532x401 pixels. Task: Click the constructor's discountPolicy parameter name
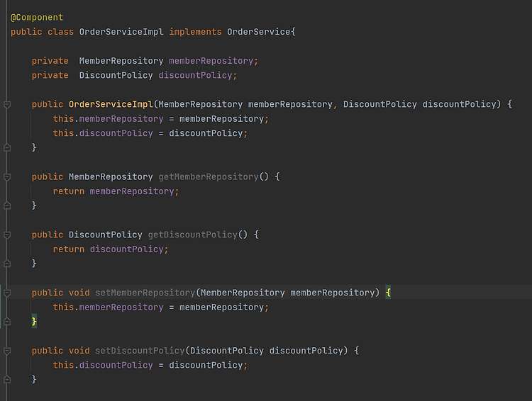click(x=459, y=104)
